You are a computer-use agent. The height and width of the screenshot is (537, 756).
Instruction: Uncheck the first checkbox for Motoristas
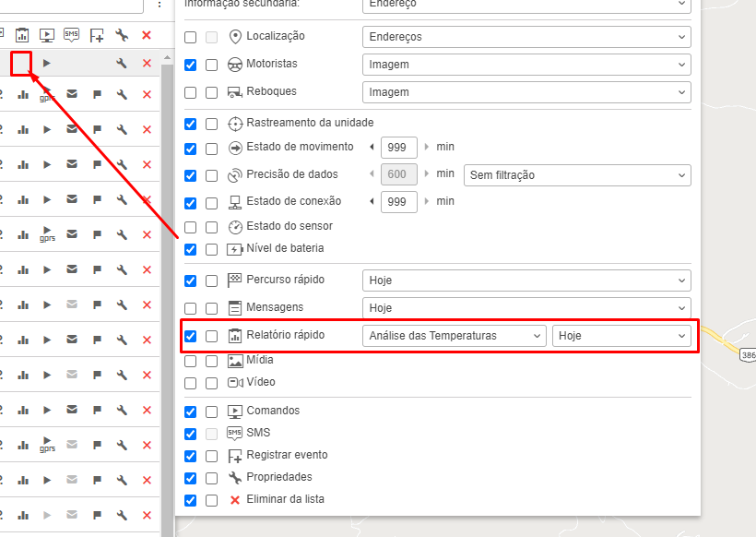click(191, 65)
